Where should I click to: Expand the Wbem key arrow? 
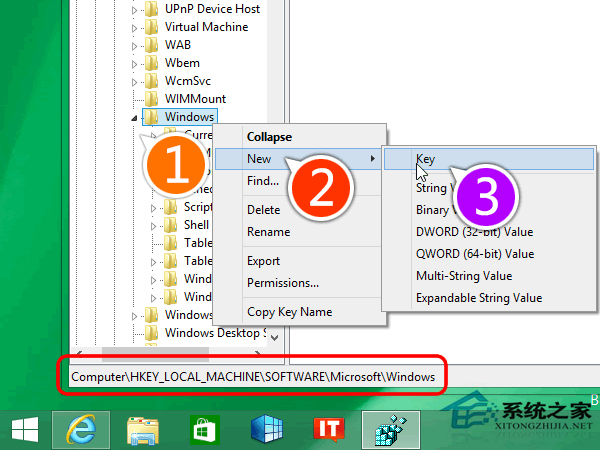coord(136,63)
